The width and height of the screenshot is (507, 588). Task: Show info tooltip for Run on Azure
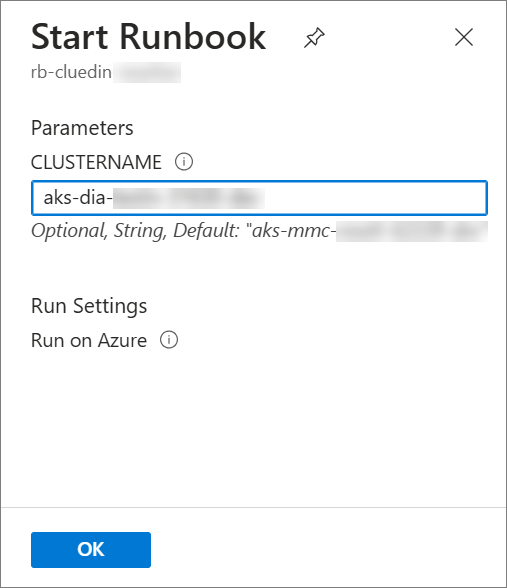[x=169, y=340]
